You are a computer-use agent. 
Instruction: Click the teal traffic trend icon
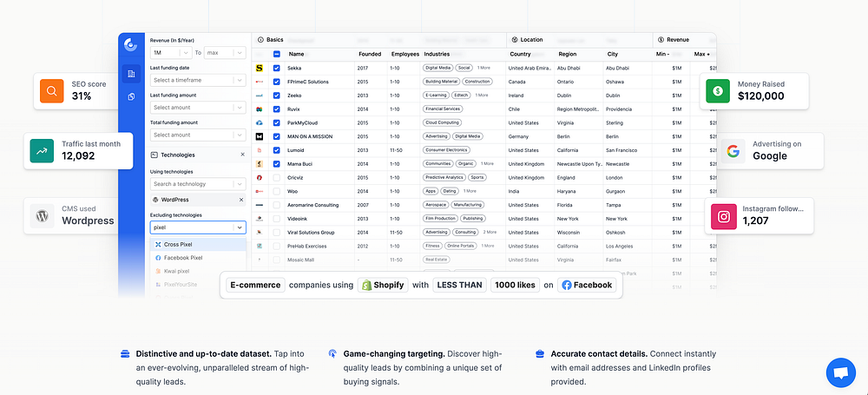point(42,151)
